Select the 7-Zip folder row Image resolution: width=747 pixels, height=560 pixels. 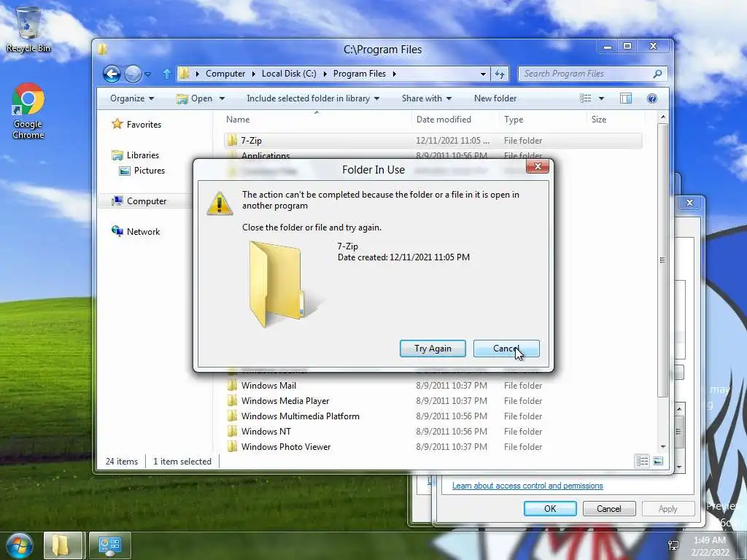433,141
